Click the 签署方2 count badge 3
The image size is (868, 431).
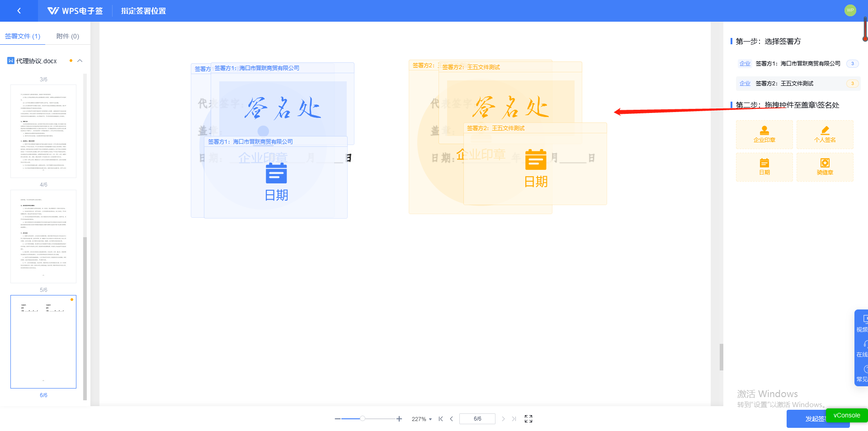(853, 84)
